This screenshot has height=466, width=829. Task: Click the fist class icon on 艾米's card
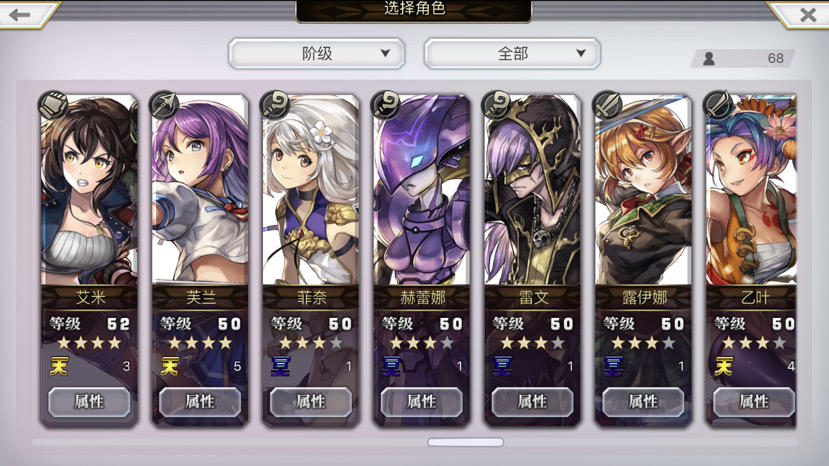53,105
